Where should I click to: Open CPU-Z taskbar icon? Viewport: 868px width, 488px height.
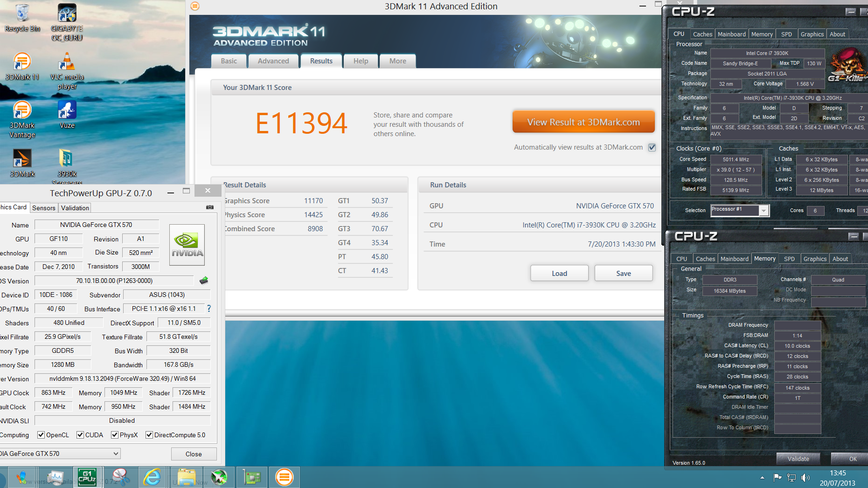click(87, 477)
